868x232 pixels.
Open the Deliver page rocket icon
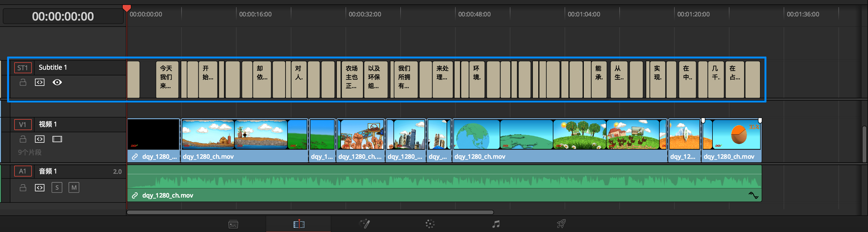pyautogui.click(x=561, y=224)
